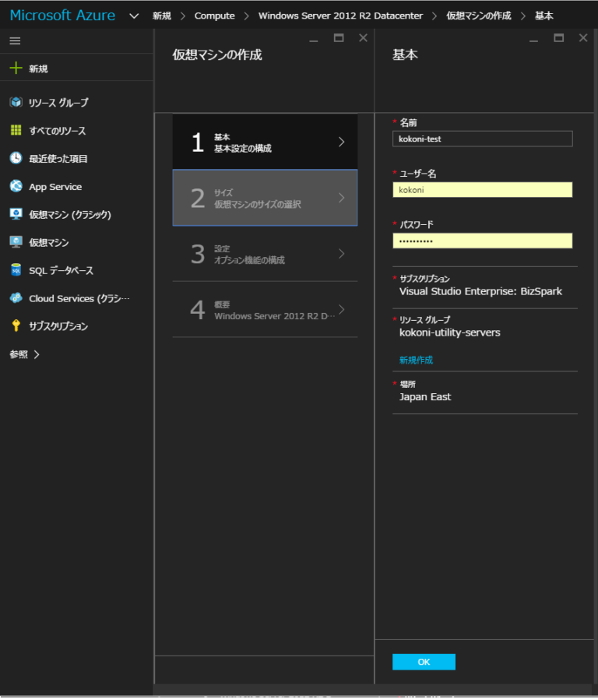Select リソース グループ sidebar label

click(58, 103)
